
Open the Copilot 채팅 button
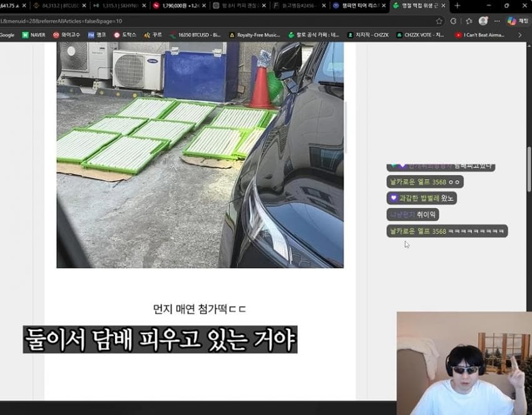pyautogui.click(x=518, y=21)
